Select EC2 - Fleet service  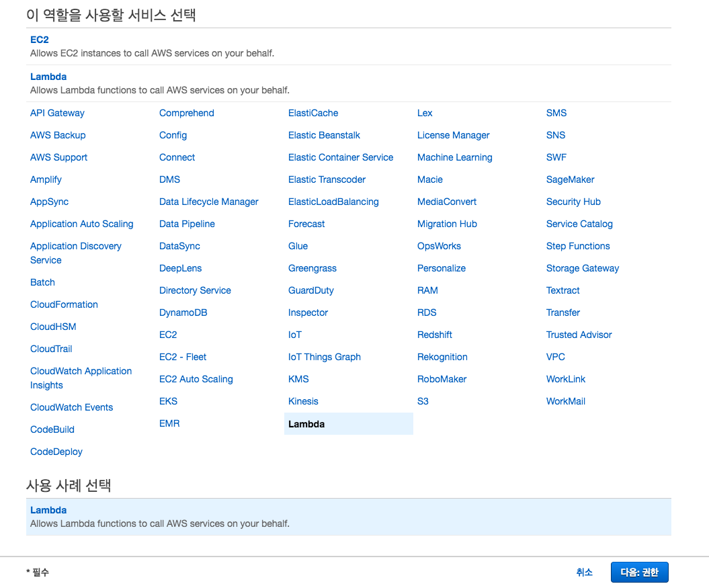tap(183, 357)
